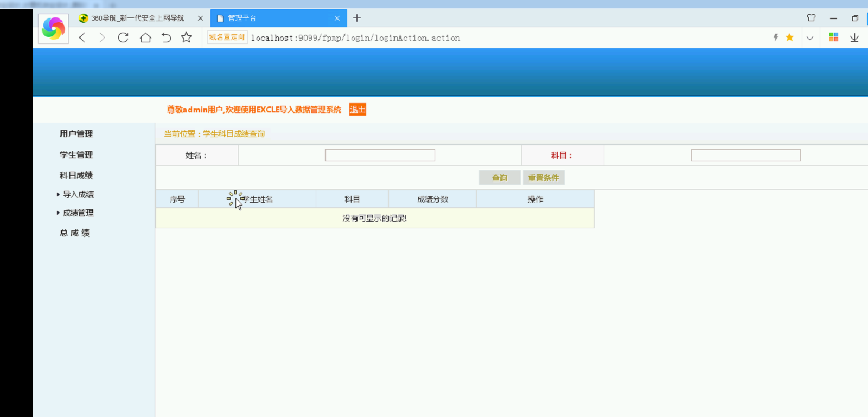Image resolution: width=868 pixels, height=417 pixels.
Task: Click the 当前位置 breadcrumb text
Action: click(214, 134)
